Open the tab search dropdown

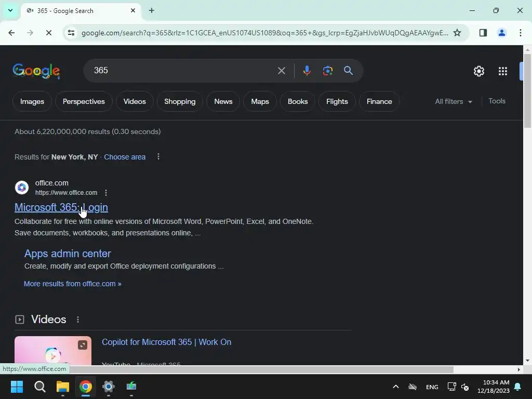[x=10, y=10]
